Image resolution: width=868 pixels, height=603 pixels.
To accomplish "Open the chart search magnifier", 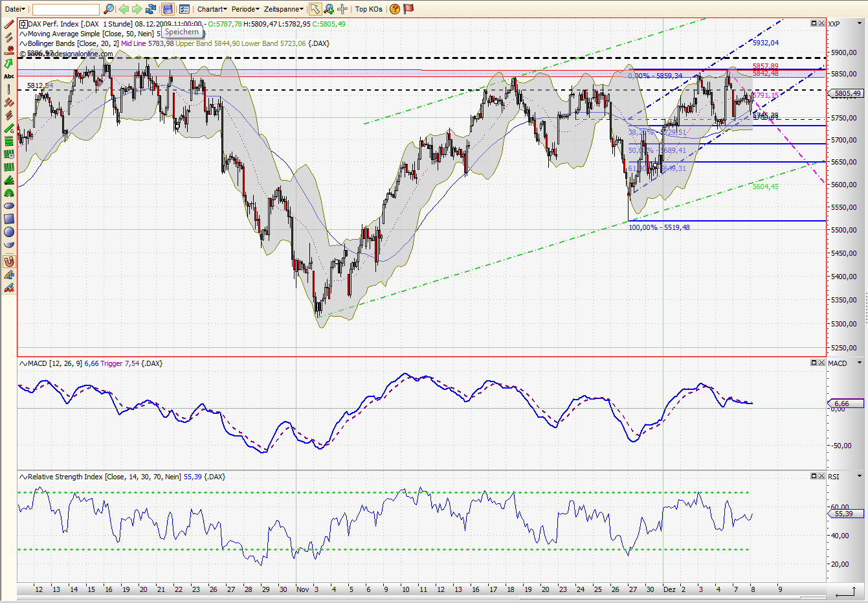I will coord(108,8).
